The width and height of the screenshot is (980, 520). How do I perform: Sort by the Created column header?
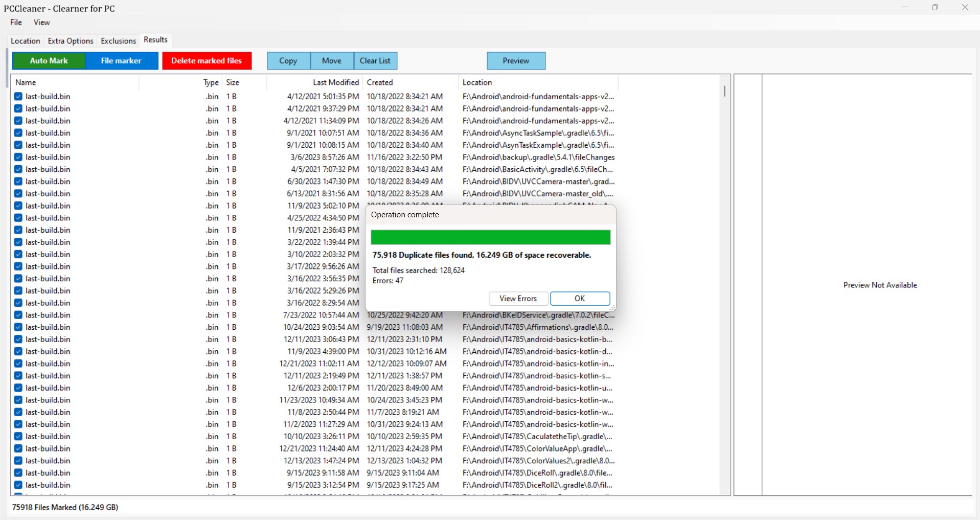click(411, 82)
